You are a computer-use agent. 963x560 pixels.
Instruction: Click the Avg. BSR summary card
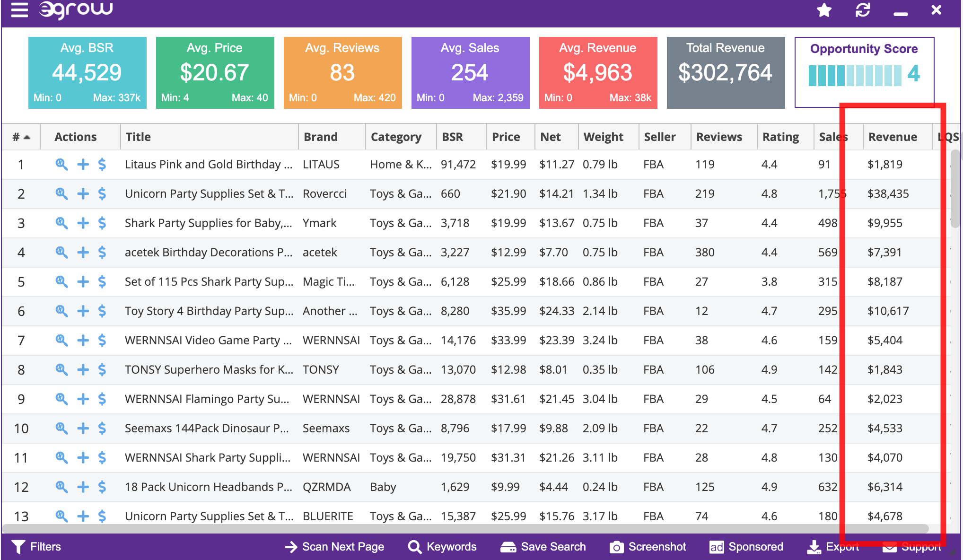[x=88, y=73]
